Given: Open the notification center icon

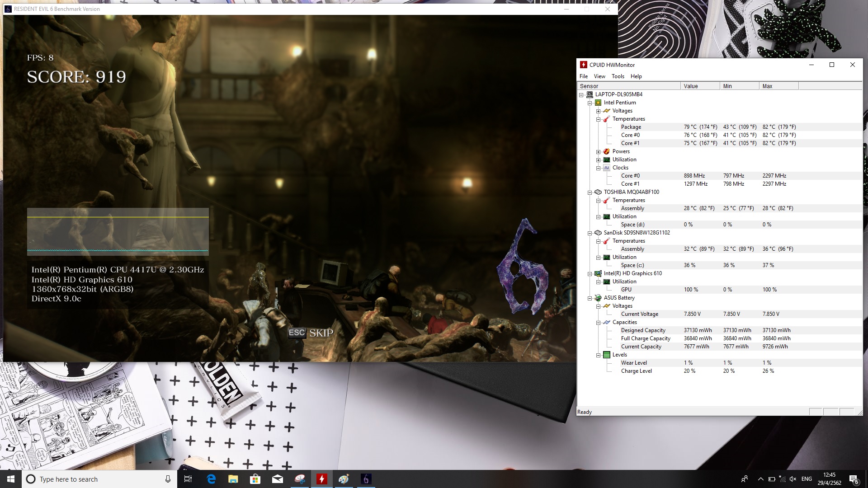Looking at the screenshot, I should point(854,479).
